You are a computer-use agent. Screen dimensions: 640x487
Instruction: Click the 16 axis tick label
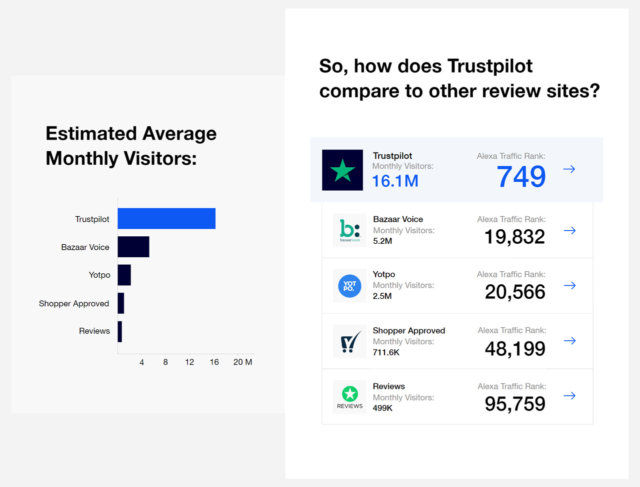coord(214,362)
